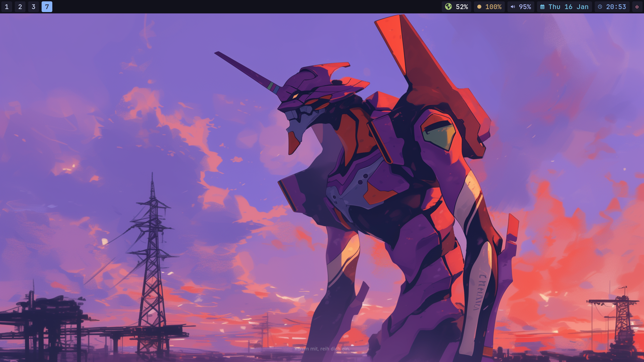Expand the volume module showing 95%

(521, 7)
